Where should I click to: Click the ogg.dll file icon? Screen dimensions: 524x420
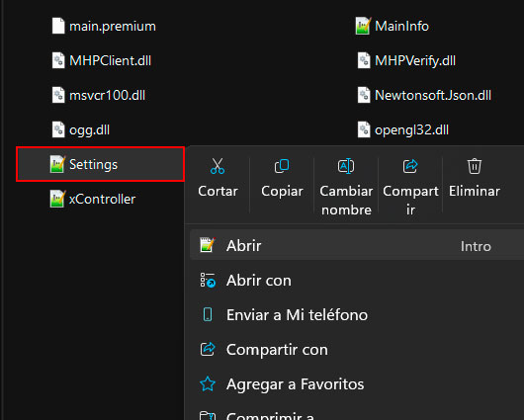[58, 129]
